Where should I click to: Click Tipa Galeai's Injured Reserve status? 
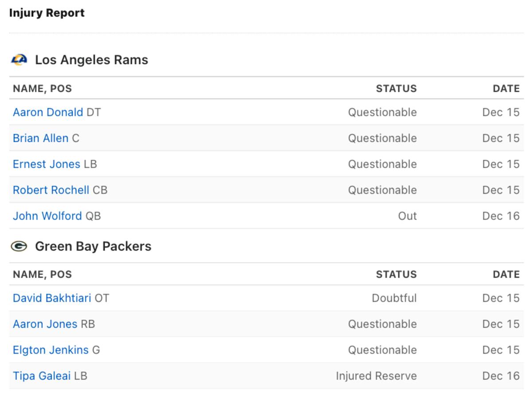coord(376,376)
